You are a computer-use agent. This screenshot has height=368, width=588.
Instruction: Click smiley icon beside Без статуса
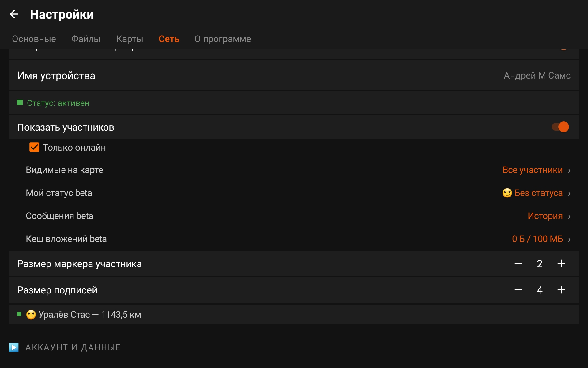coord(507,193)
